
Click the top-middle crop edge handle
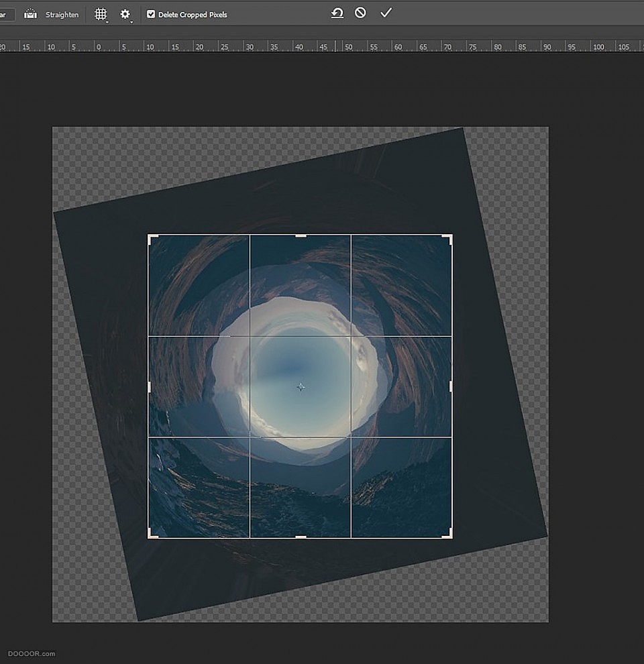300,235
